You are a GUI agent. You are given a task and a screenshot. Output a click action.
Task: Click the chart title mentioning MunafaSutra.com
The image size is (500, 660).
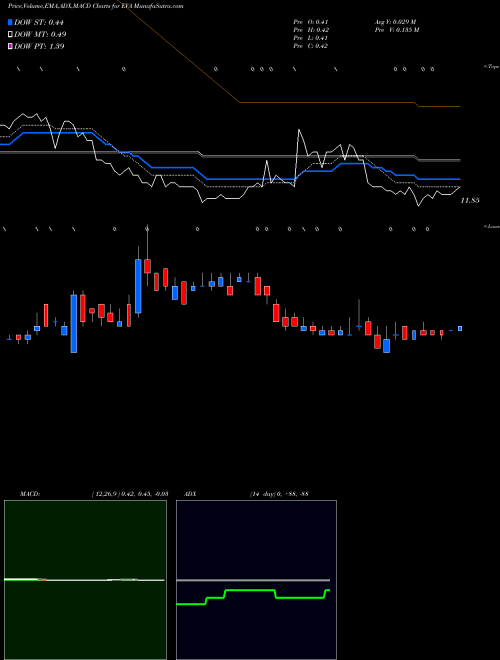(96, 6)
